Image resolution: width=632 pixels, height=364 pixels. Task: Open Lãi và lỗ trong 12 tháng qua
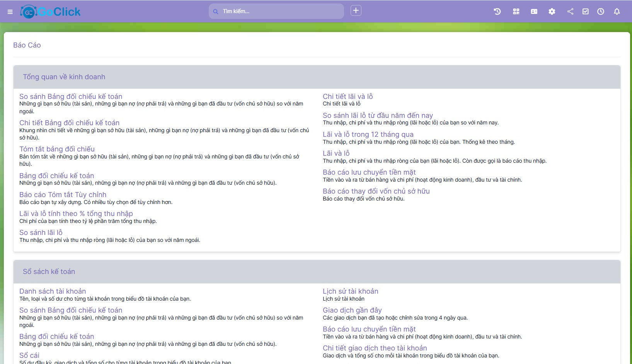(368, 134)
